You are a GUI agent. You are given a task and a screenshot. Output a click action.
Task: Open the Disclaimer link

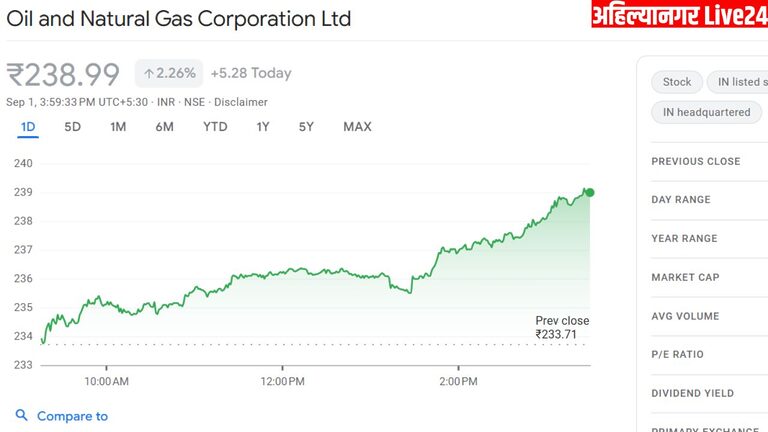pyautogui.click(x=240, y=102)
